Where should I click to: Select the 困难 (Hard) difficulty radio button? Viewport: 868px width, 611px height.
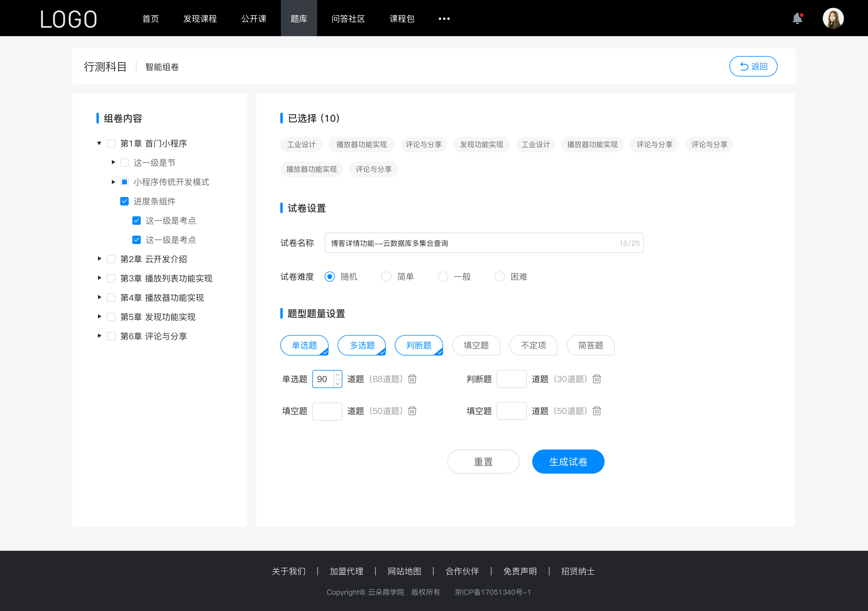click(500, 276)
